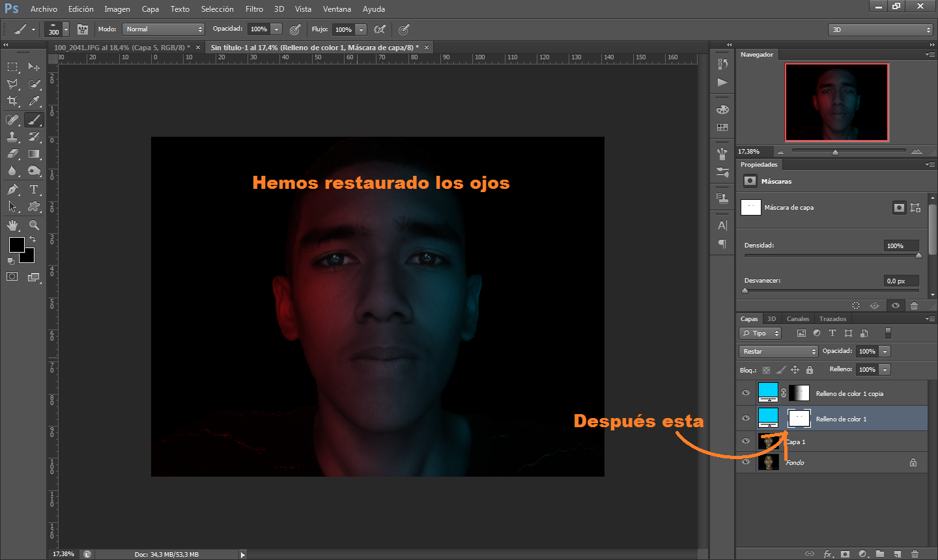The width and height of the screenshot is (938, 560).
Task: Select the Custom Shape tool
Action: (34, 206)
